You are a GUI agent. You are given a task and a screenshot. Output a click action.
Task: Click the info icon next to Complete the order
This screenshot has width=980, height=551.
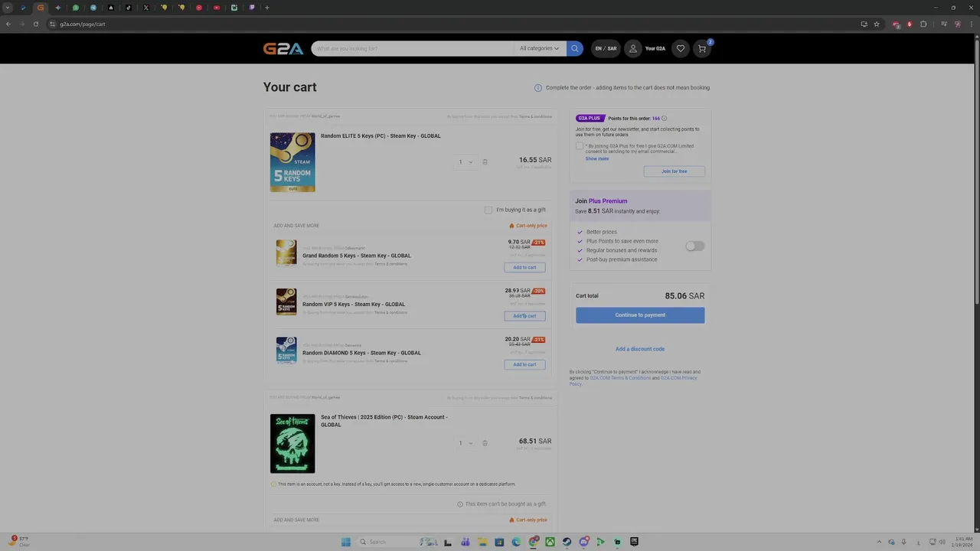537,87
